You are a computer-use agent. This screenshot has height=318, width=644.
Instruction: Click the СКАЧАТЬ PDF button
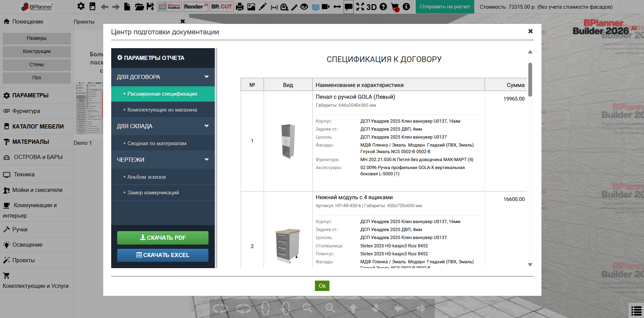(x=163, y=238)
